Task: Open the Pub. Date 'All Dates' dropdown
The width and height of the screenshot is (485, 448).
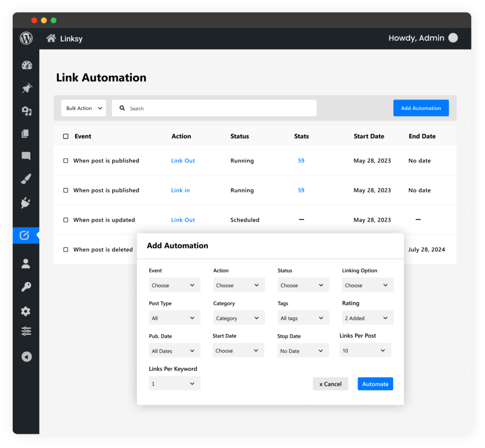Action: click(x=174, y=350)
